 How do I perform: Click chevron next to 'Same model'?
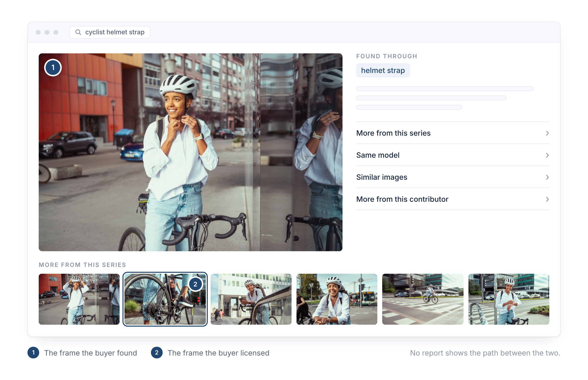coord(547,155)
